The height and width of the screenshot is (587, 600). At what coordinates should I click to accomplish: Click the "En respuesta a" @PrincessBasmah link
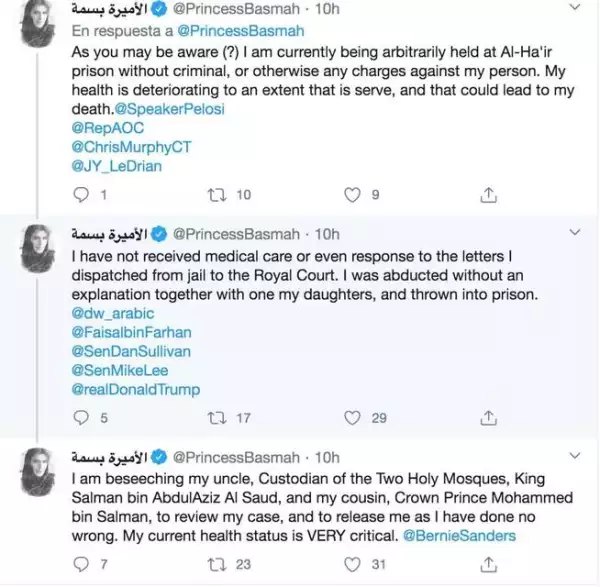point(227,29)
